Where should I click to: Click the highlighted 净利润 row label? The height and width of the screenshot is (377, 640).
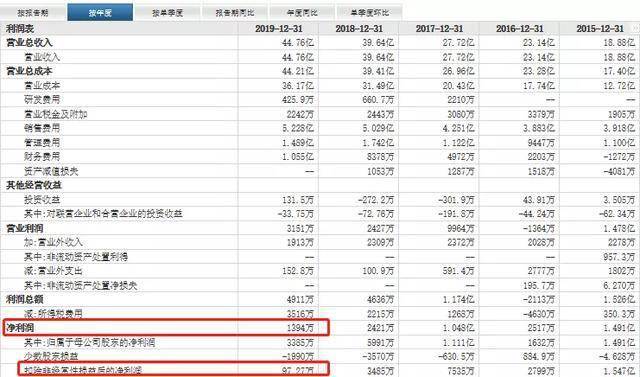tap(20, 328)
